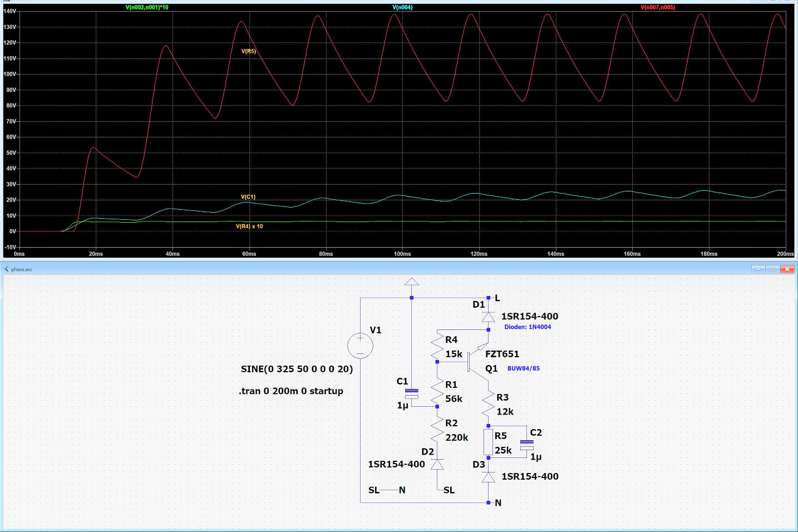Click the V1 voltage source symbol
This screenshot has height=532, width=798.
click(360, 346)
